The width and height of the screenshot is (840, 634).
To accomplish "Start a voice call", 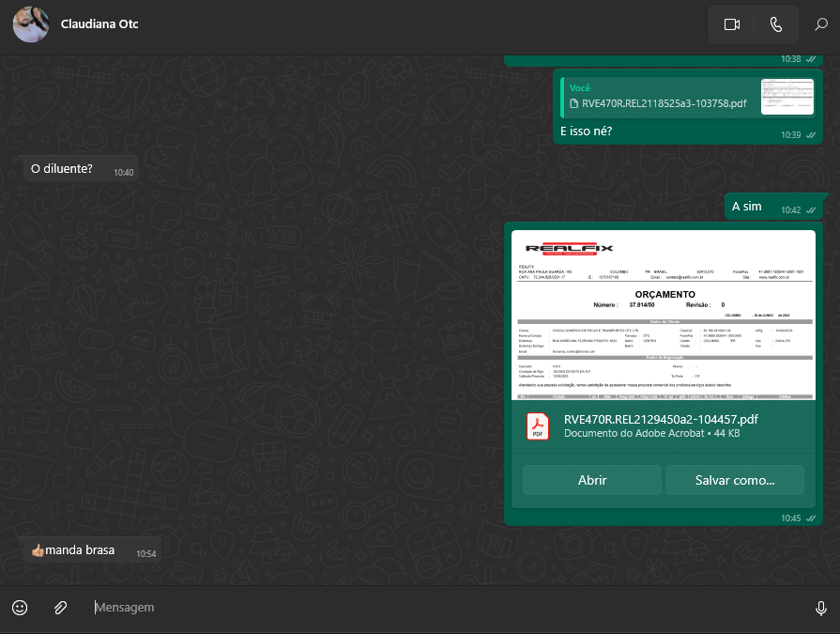I will (x=776, y=24).
